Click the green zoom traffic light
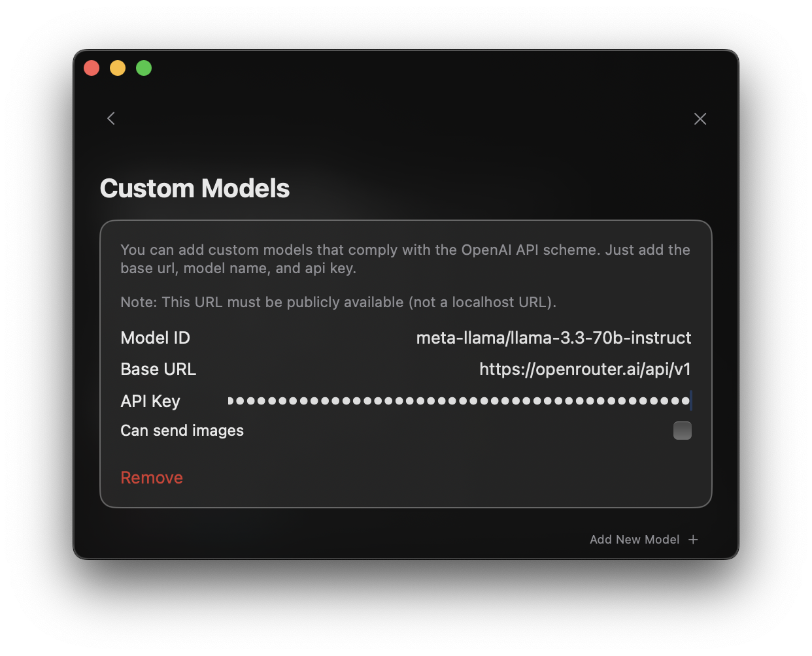 point(144,68)
